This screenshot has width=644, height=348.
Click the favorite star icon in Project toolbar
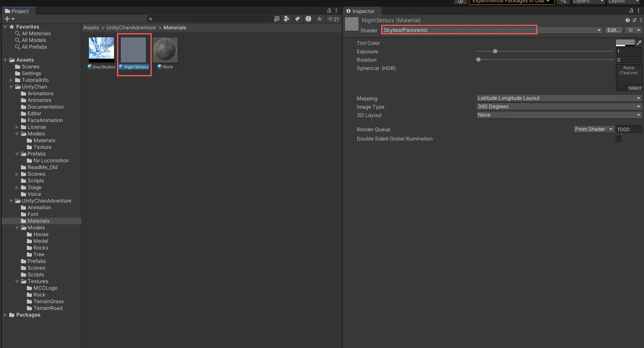[319, 19]
